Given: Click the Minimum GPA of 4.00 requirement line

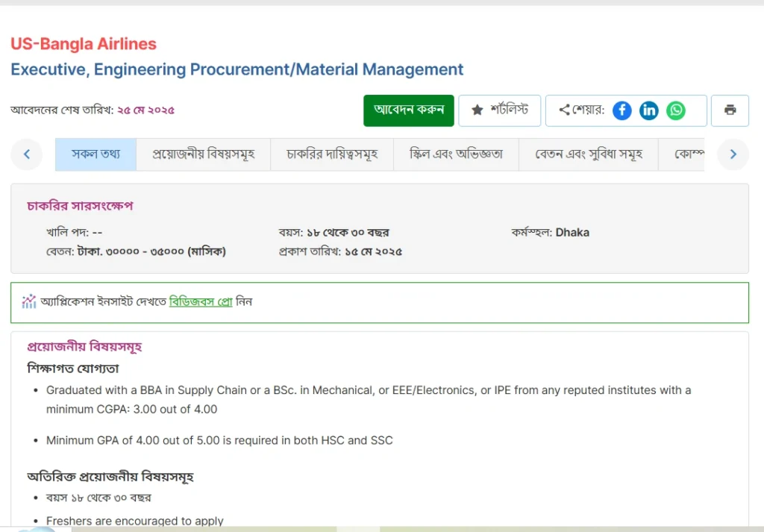Looking at the screenshot, I should (219, 440).
